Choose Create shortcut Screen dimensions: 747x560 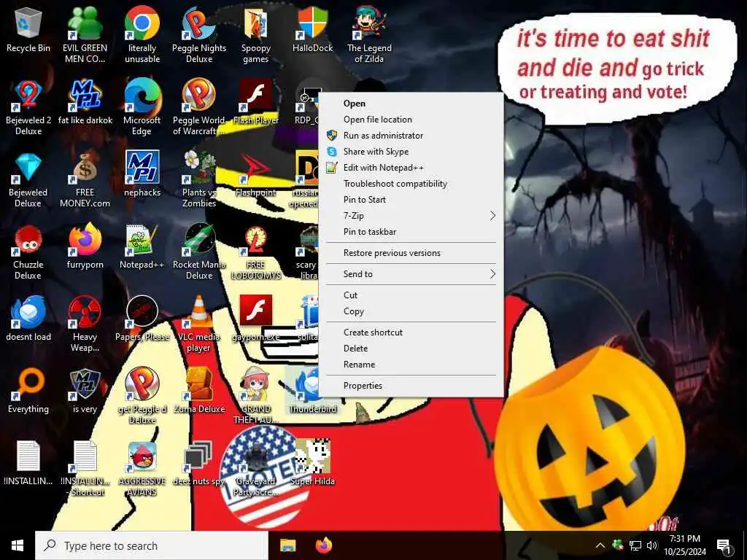coord(411,332)
